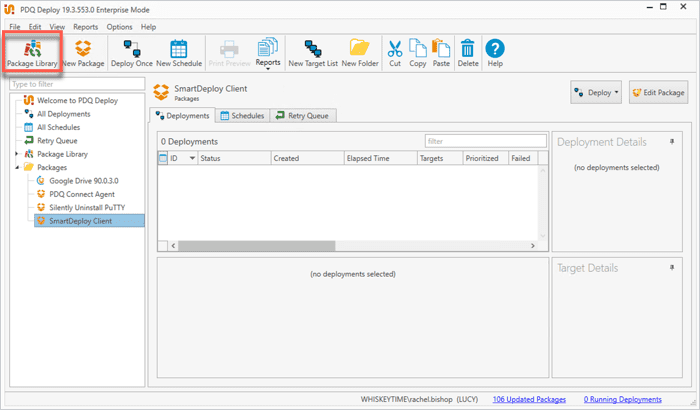
Task: Select Google Drive 90.0.3.0 package
Action: point(83,181)
